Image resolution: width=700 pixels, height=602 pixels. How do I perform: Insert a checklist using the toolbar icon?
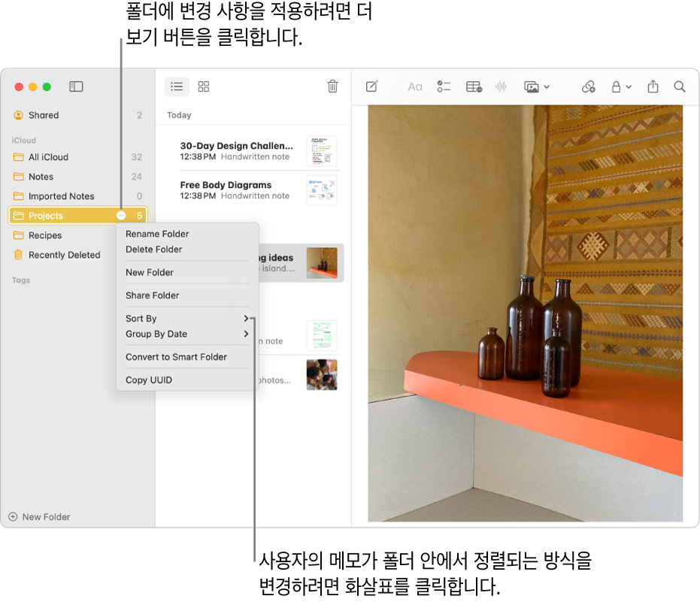coord(444,86)
